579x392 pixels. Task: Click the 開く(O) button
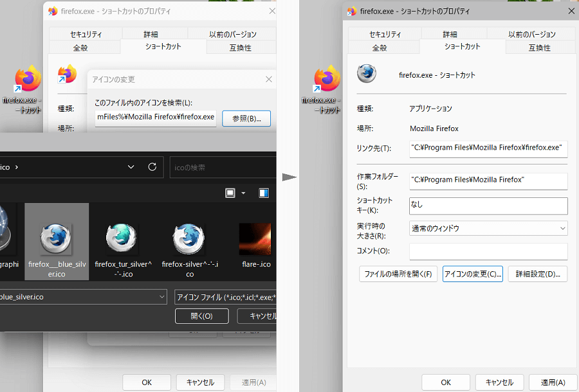(201, 316)
